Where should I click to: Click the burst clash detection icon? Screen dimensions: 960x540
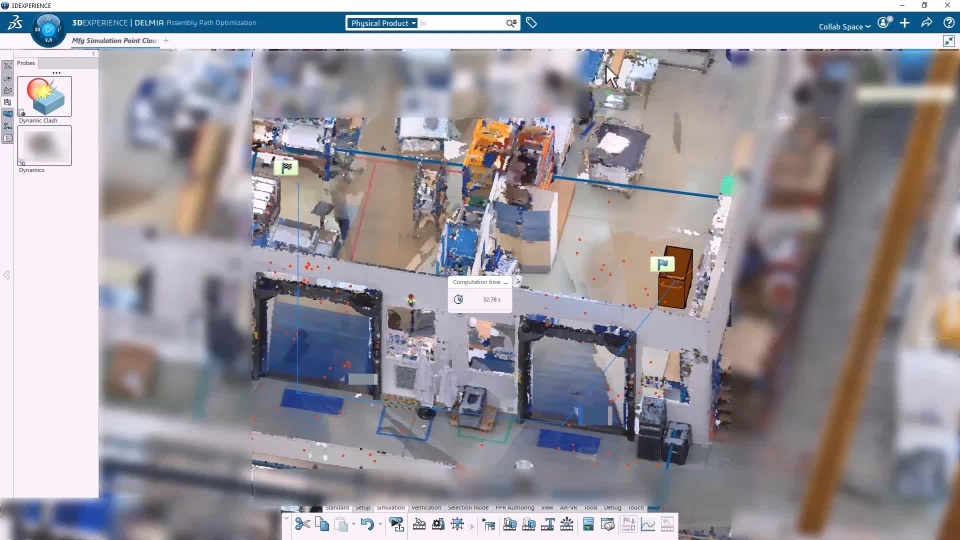click(567, 524)
